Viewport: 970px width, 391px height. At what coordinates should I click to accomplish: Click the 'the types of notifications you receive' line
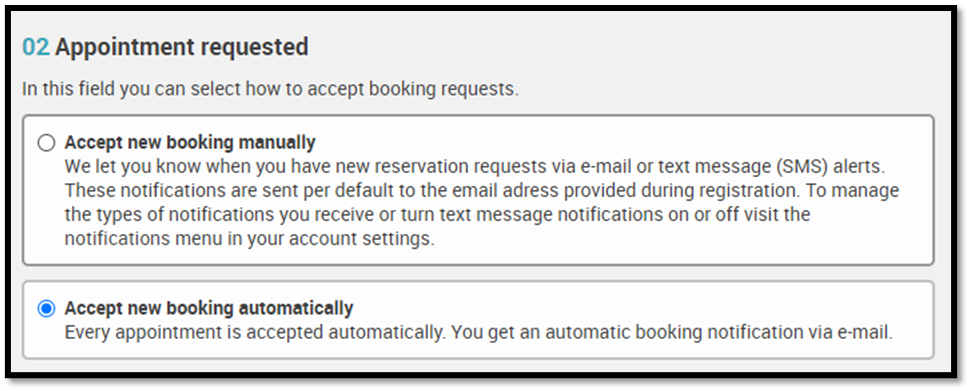pyautogui.click(x=437, y=215)
